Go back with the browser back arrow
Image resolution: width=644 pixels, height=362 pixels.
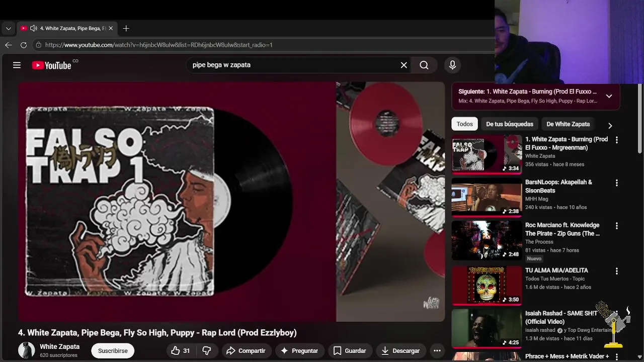coord(8,45)
